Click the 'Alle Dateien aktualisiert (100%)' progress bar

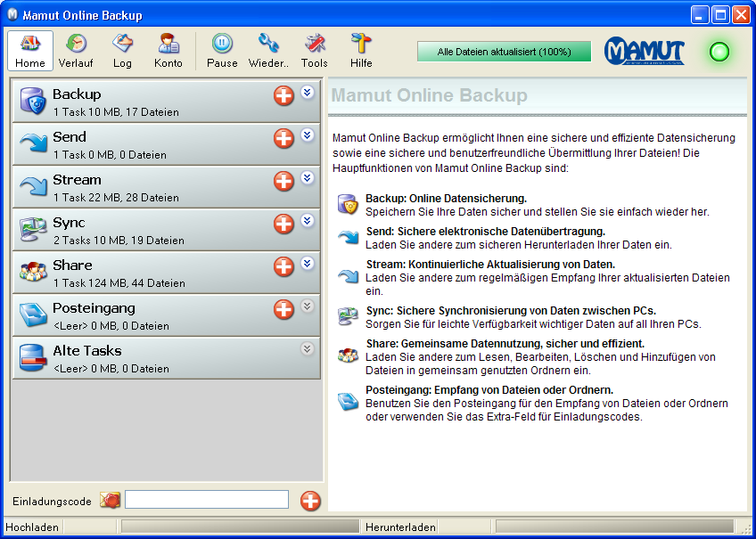[x=504, y=52]
